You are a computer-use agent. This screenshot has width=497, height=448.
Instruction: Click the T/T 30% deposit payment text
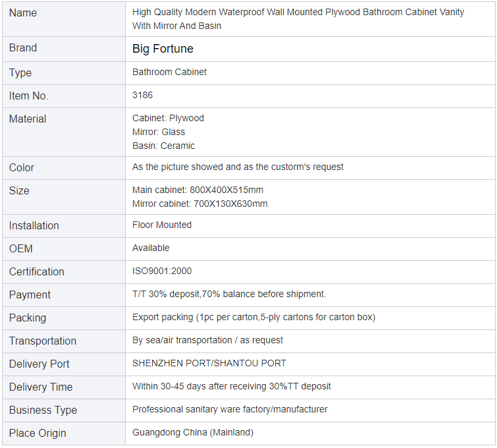(229, 294)
